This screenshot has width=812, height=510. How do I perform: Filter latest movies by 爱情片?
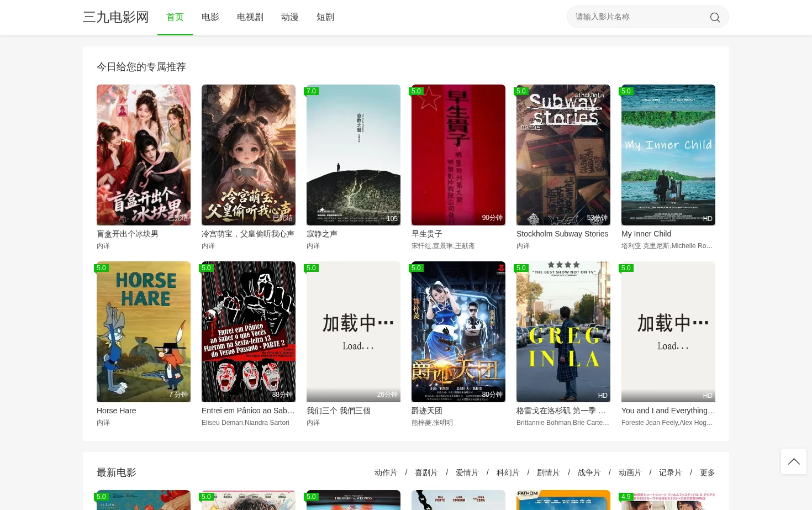(x=467, y=472)
